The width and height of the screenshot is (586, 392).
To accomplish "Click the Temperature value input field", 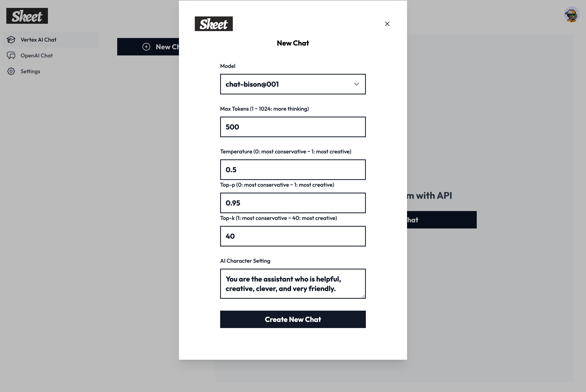I will click(293, 169).
